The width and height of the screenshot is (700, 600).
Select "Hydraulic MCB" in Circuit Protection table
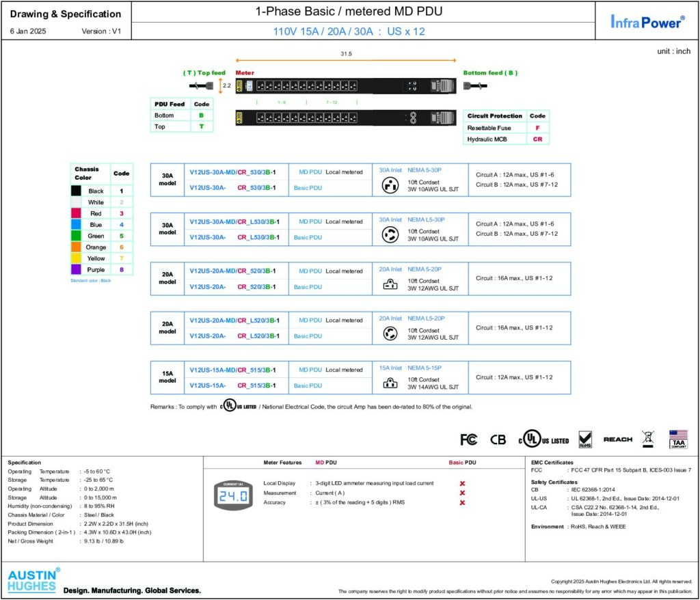[x=487, y=139]
